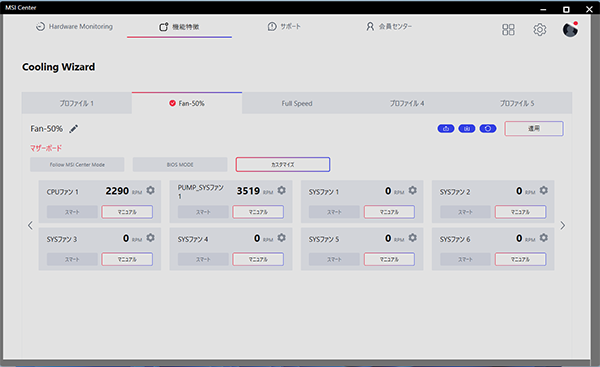Open the user profile avatar

coord(570,29)
